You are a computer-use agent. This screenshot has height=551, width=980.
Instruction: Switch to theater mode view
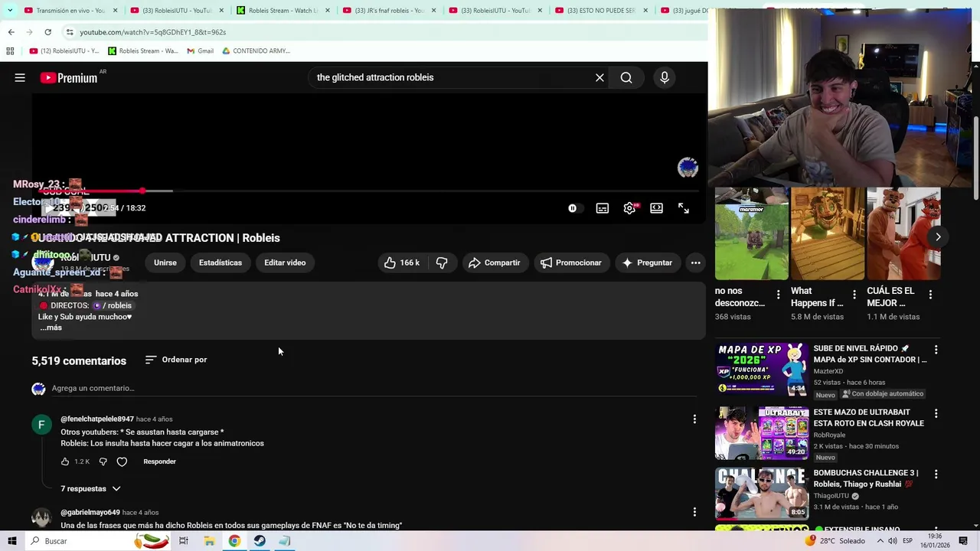(x=656, y=208)
